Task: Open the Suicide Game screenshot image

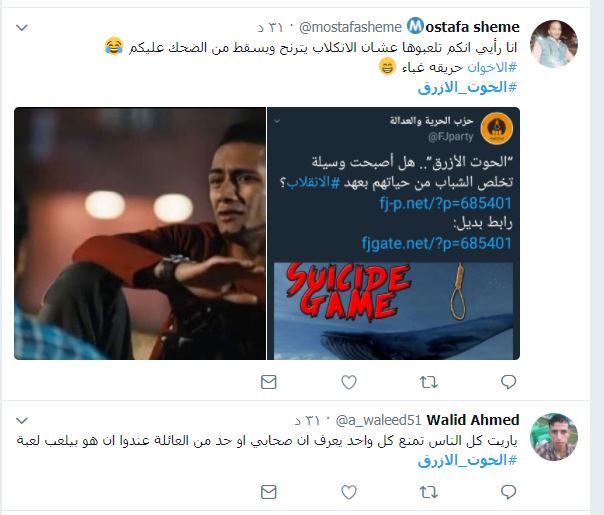Action: (x=393, y=233)
